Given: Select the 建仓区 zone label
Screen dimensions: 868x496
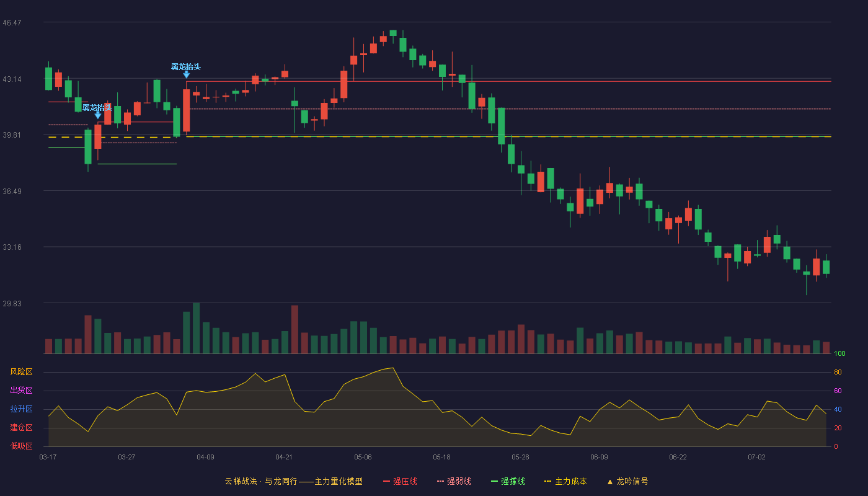Looking at the screenshot, I should [x=21, y=428].
